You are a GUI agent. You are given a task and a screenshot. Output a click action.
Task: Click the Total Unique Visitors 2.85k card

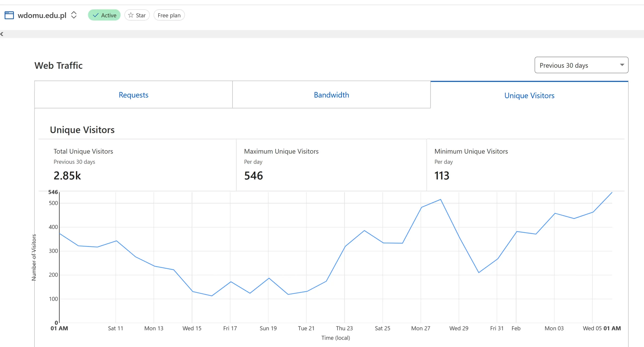(x=67, y=175)
